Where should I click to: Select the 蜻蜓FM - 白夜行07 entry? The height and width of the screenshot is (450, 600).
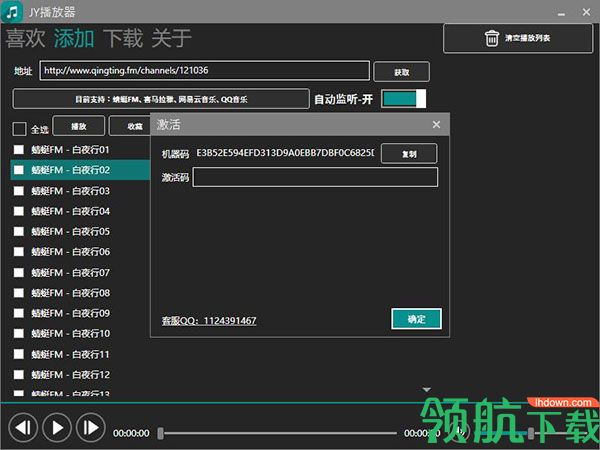(x=70, y=272)
